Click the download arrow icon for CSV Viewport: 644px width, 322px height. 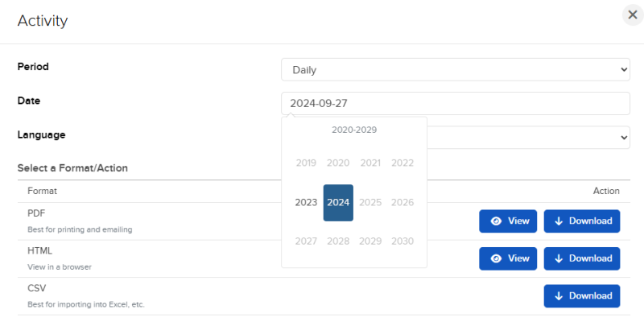[558, 296]
